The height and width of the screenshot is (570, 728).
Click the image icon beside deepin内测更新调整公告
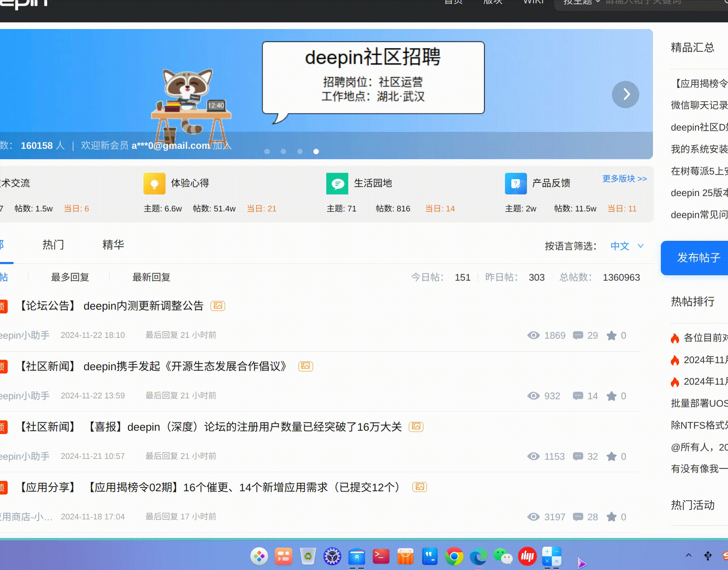pyautogui.click(x=218, y=306)
